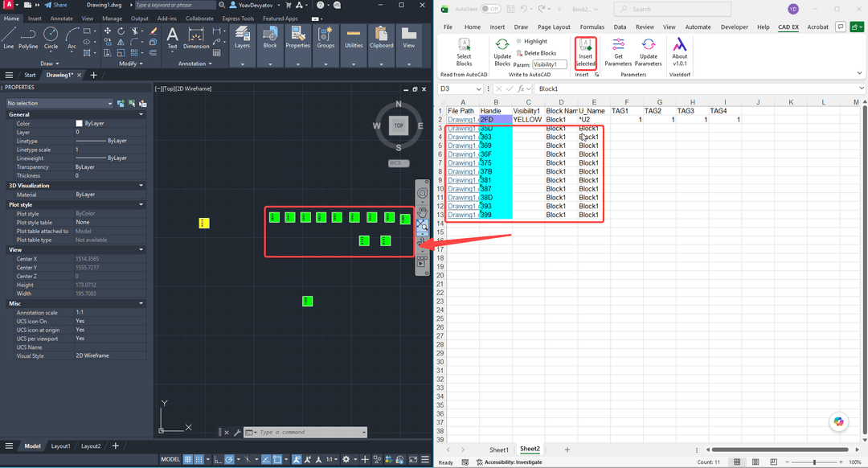This screenshot has width=868, height=468.
Task: Expand the Annotation panel dropdown
Action: point(195,64)
